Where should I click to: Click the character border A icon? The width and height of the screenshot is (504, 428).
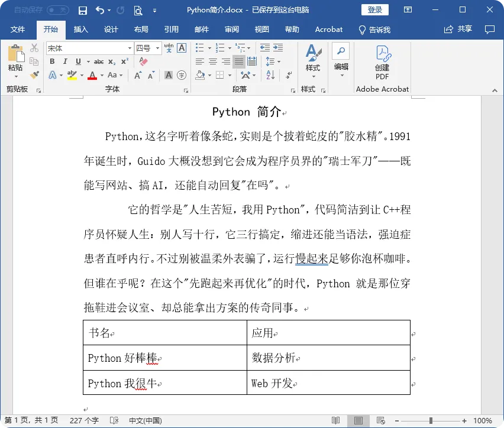point(182,48)
